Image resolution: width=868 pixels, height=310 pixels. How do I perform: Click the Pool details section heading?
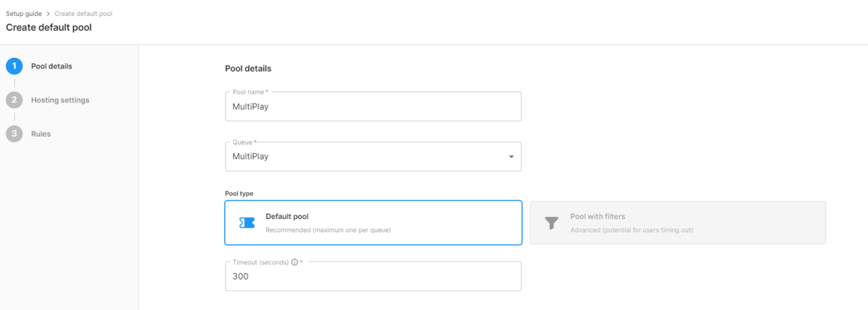(248, 69)
